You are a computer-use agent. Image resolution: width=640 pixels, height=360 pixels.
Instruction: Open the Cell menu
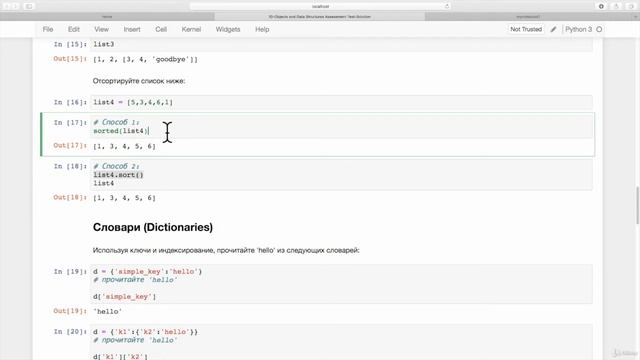pyautogui.click(x=161, y=29)
